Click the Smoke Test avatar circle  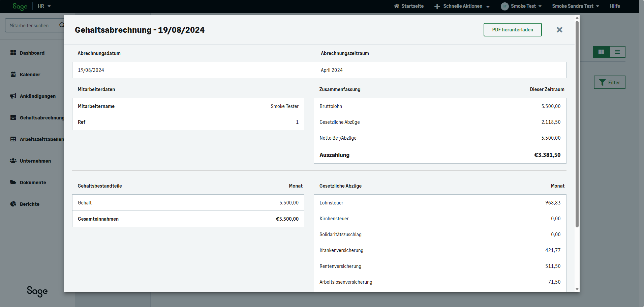tap(505, 6)
